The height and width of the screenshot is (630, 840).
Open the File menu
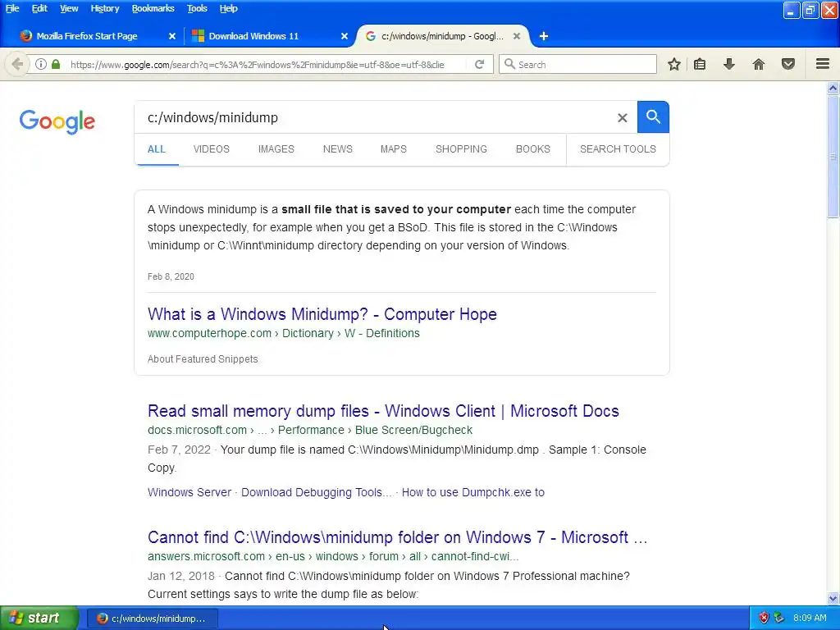(12, 8)
